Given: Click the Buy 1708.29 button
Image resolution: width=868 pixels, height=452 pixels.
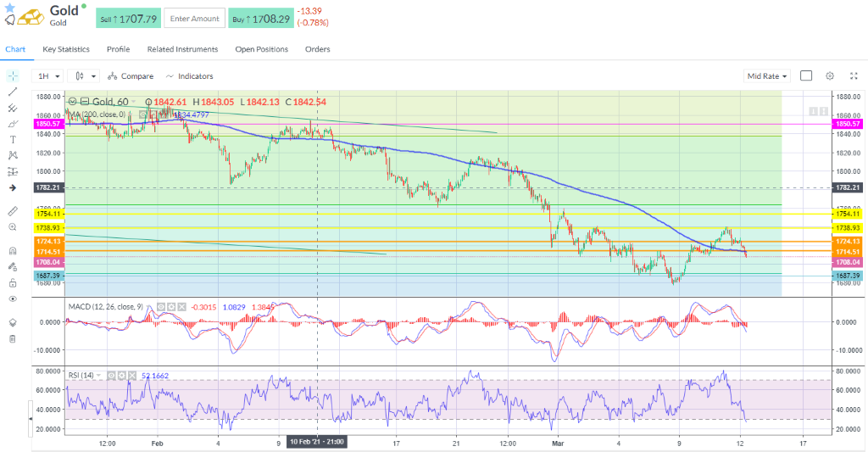Looking at the screenshot, I should [261, 19].
